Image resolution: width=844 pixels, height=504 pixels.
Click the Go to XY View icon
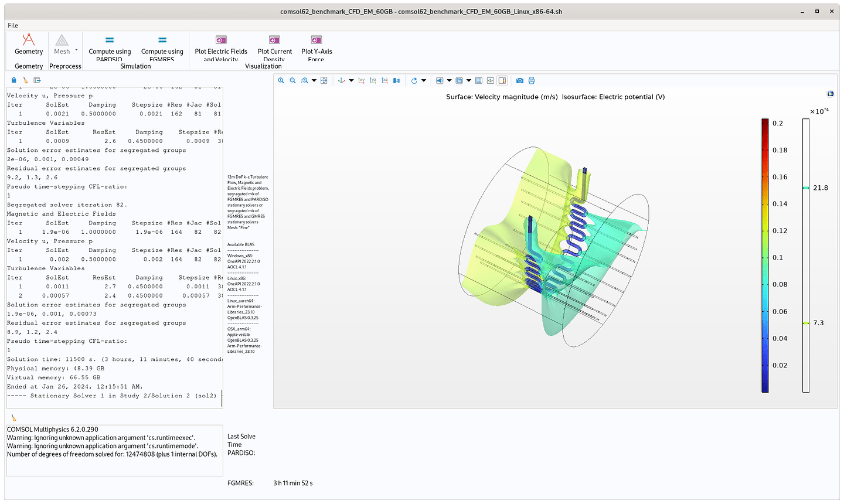coord(362,80)
